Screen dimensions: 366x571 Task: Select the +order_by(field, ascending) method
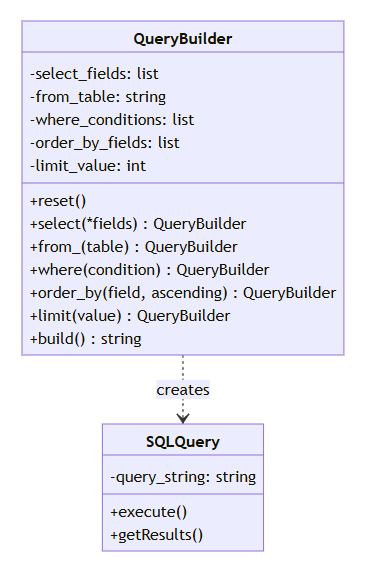pyautogui.click(x=183, y=293)
